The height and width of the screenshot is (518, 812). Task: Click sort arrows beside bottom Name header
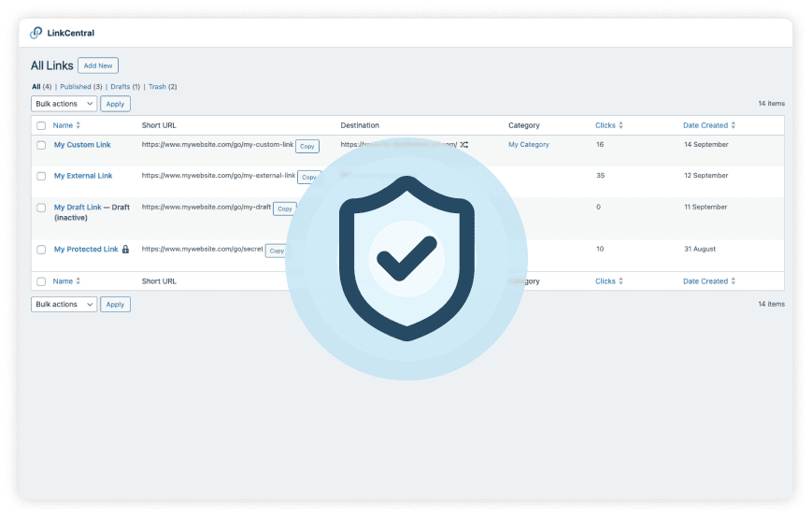click(x=78, y=281)
